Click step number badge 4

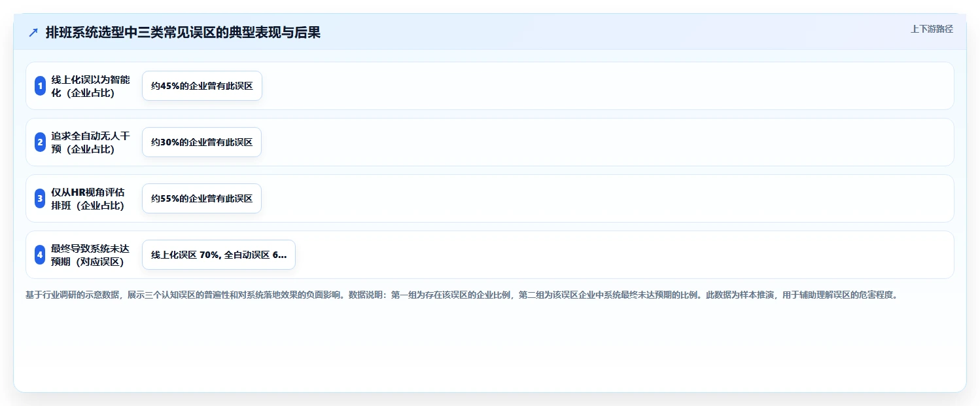(x=40, y=255)
